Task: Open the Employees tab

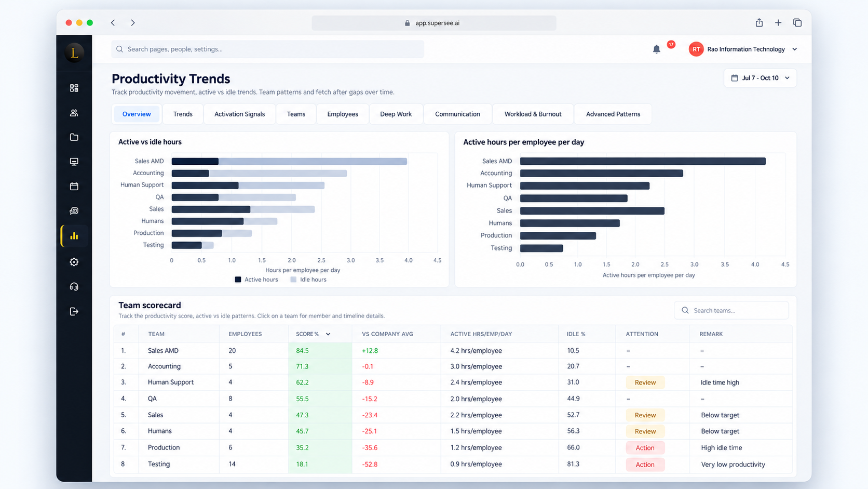Action: 343,114
